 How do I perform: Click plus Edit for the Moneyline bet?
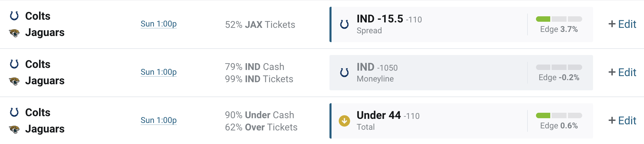click(622, 72)
